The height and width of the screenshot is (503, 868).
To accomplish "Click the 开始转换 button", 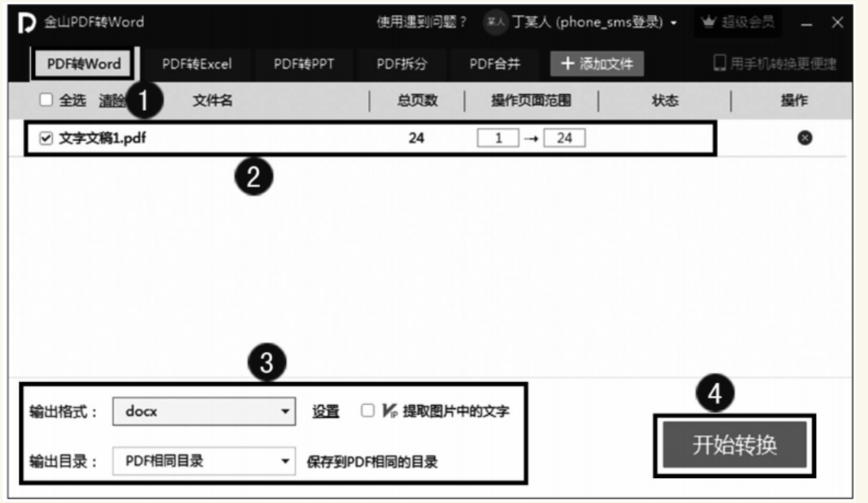I will [x=735, y=445].
